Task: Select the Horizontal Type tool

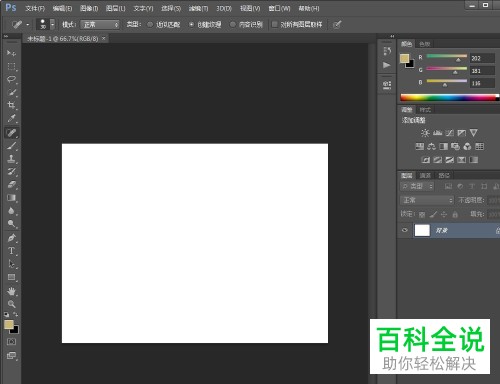Action: coord(11,251)
